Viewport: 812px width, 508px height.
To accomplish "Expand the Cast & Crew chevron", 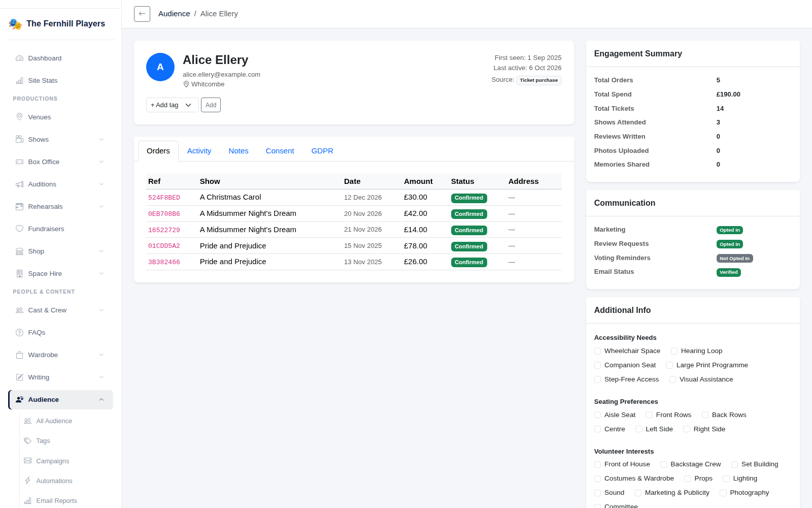I will [x=101, y=310].
